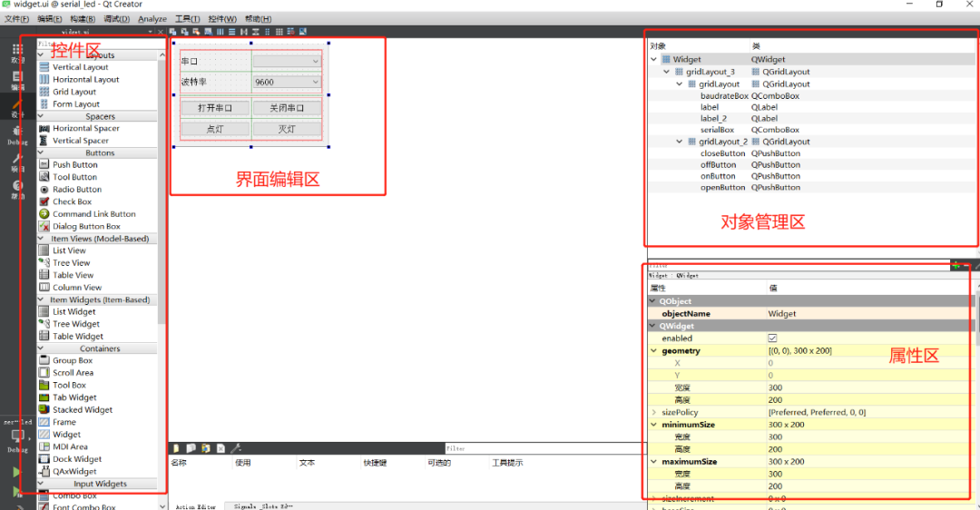Collapse gridLayout_3 in object tree

tap(667, 72)
